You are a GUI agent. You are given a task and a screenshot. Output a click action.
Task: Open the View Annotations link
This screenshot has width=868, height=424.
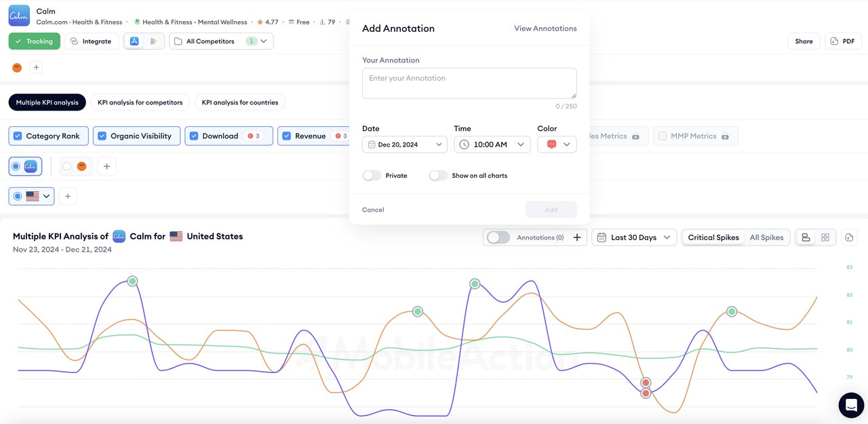coord(545,28)
